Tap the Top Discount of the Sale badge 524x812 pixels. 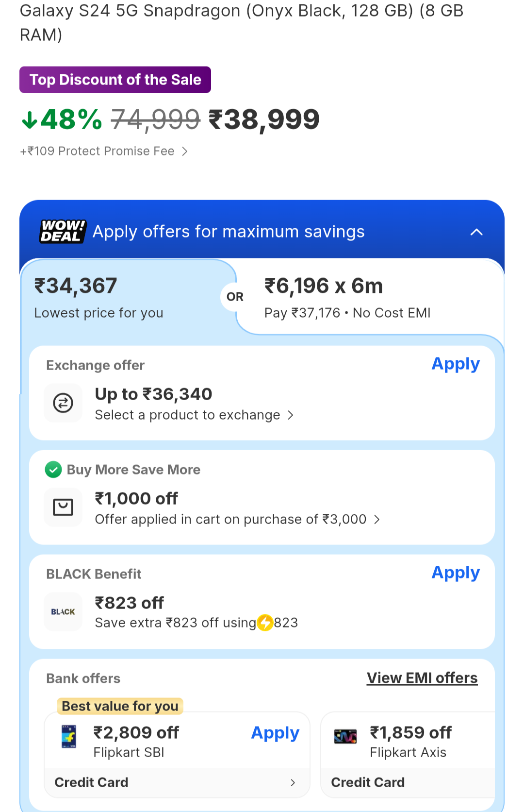coord(115,80)
